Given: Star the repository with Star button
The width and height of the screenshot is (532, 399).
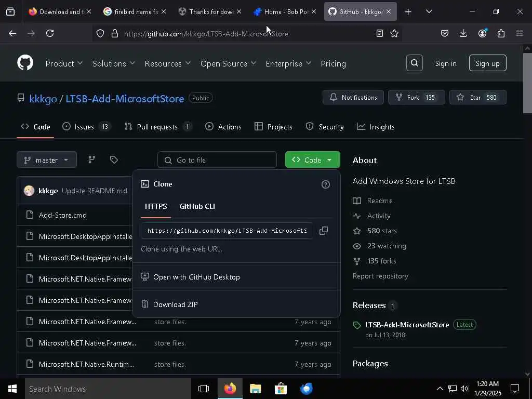Looking at the screenshot, I should coord(478,97).
